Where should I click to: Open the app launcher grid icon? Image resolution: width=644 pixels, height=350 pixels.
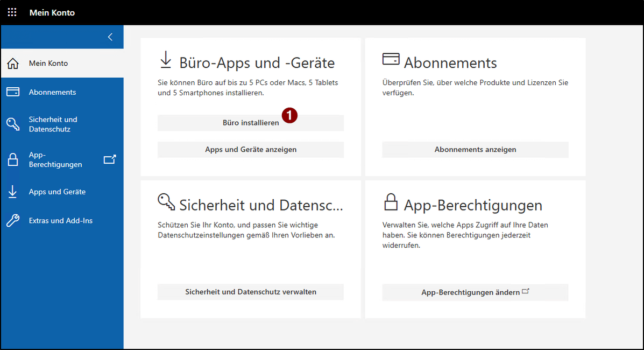12,12
